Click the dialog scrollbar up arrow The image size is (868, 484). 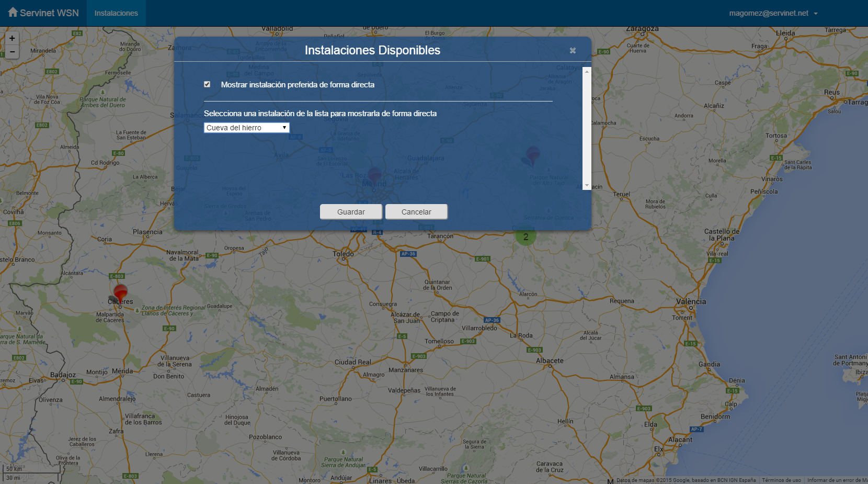pos(587,72)
